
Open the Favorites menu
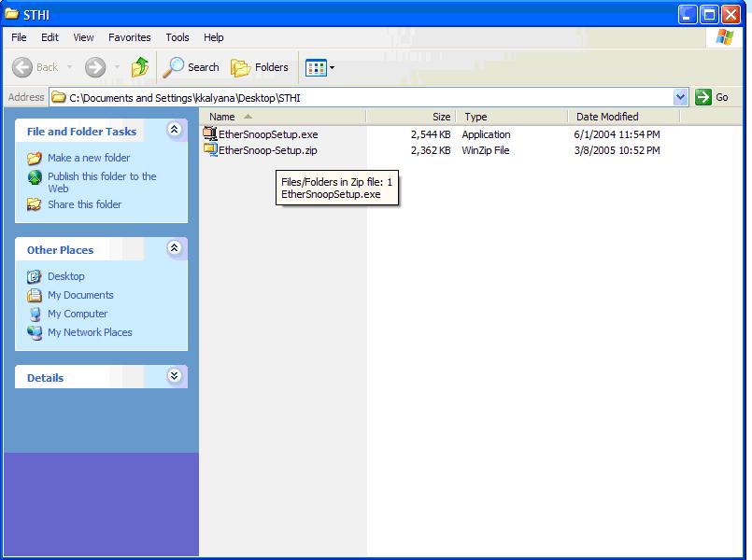click(x=129, y=37)
